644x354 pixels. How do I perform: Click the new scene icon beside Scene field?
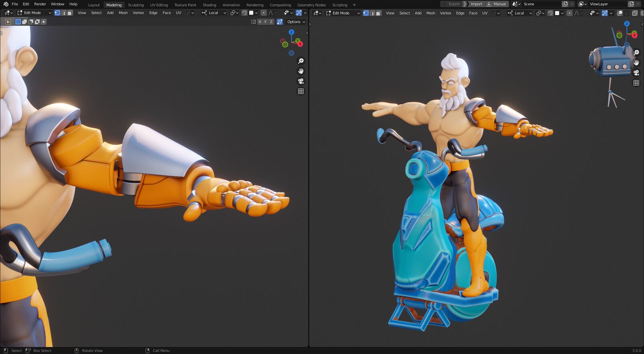565,4
